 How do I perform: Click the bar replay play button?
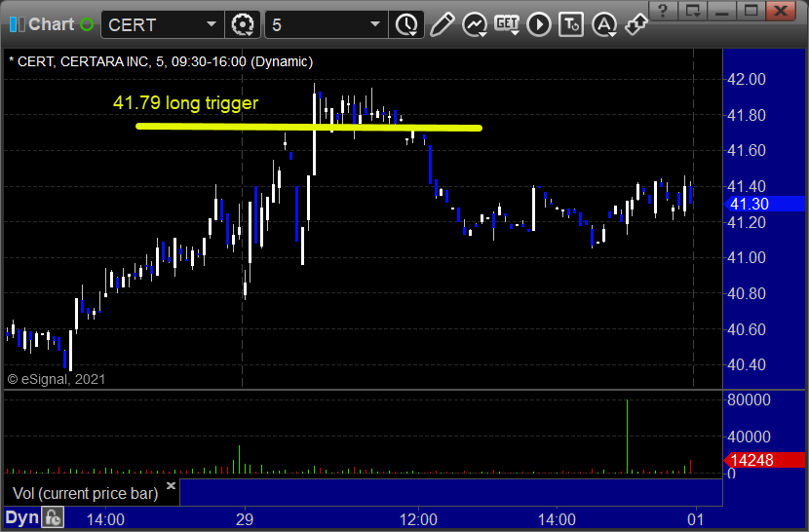(x=539, y=24)
